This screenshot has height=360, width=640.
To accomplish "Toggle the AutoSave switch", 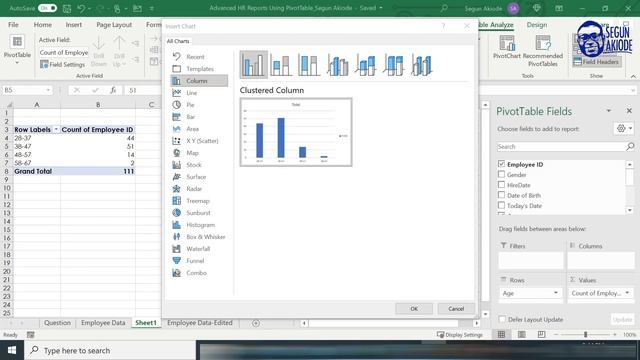I will (x=47, y=8).
